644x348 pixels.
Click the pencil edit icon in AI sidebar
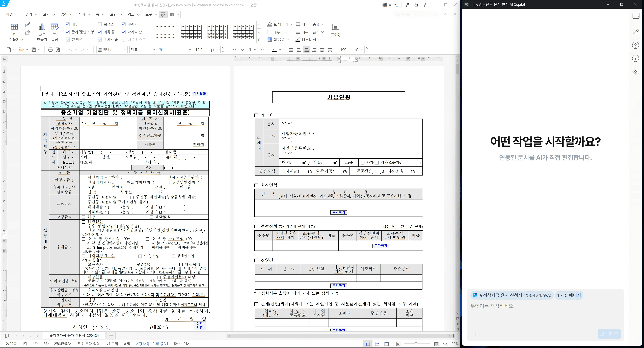635,32
